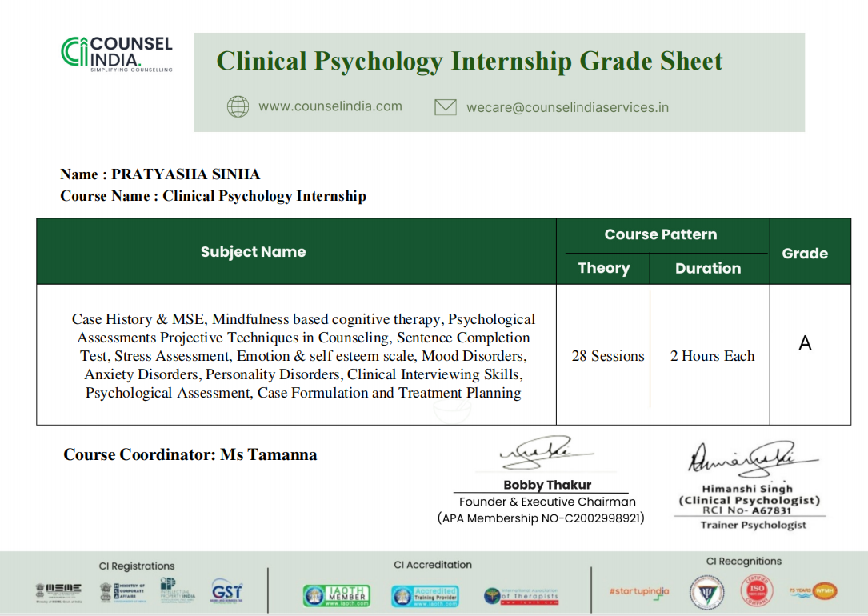Click the MSME registration logo
This screenshot has width=868, height=616.
(58, 592)
